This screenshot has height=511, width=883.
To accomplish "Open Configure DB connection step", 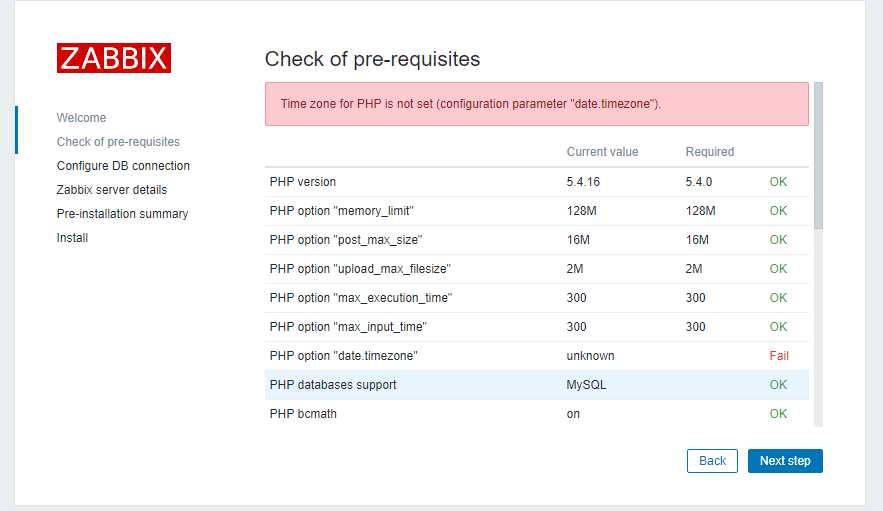I will (123, 166).
